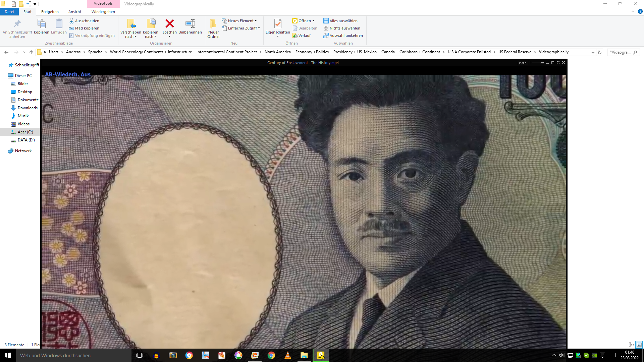Click Nichts auswählen to deselect
644x362 pixels.
342,28
